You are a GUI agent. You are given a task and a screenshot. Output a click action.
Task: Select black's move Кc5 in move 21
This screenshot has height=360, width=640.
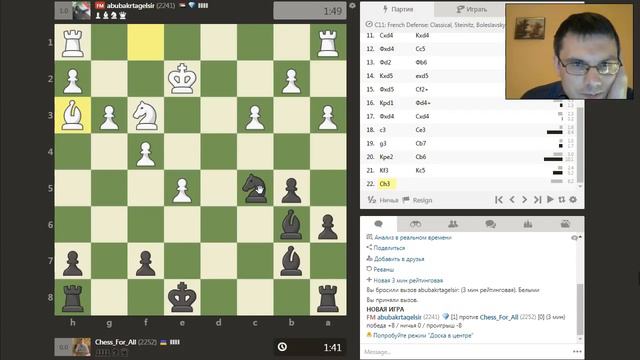[x=420, y=170]
